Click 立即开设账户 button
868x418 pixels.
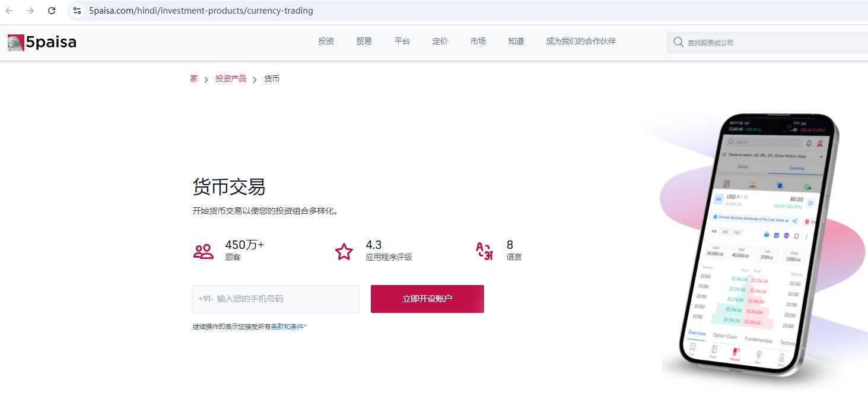coord(427,299)
